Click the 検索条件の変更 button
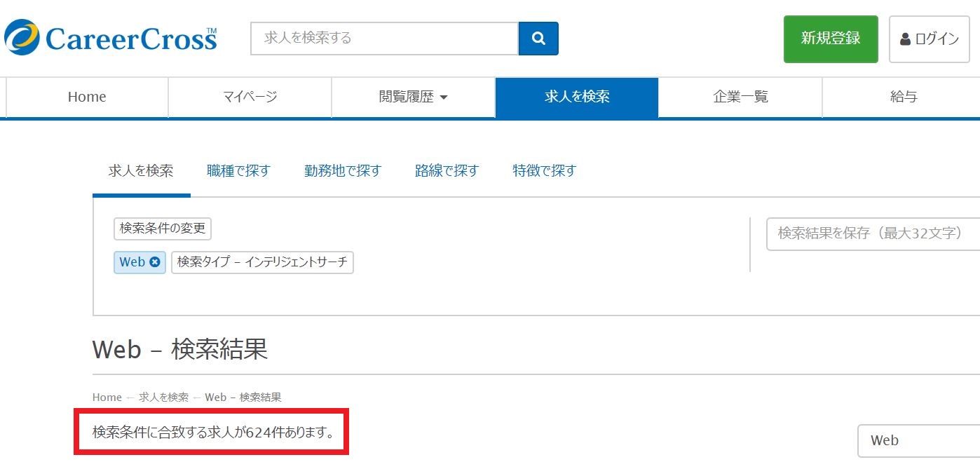The height and width of the screenshot is (462, 980). coord(163,229)
